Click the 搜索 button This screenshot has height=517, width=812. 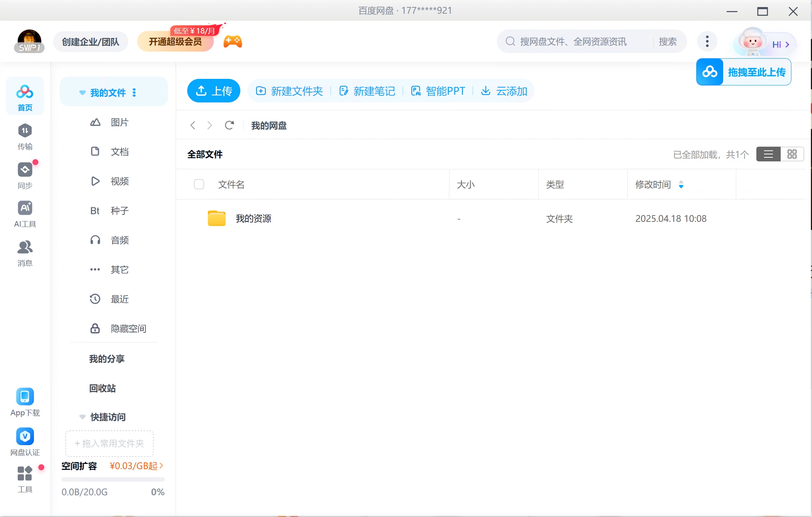click(668, 42)
